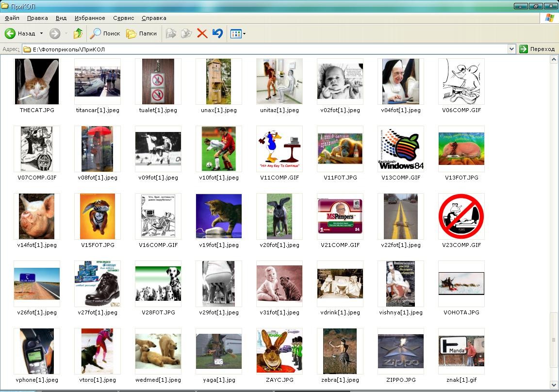Click the Назад back arrow icon
Image resolution: width=559 pixels, height=392 pixels.
tap(10, 33)
